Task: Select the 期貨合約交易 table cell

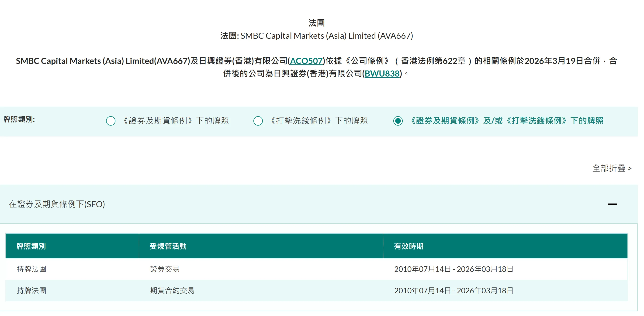Action: pyautogui.click(x=172, y=291)
